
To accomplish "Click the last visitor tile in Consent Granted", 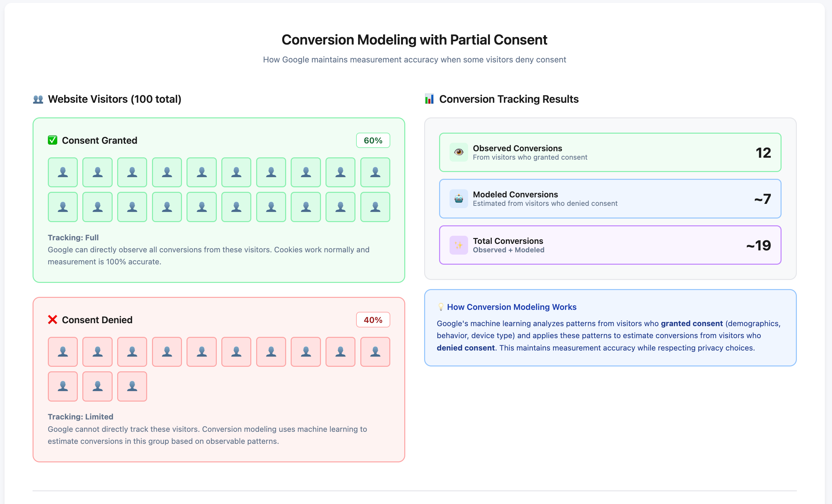I will [375, 207].
